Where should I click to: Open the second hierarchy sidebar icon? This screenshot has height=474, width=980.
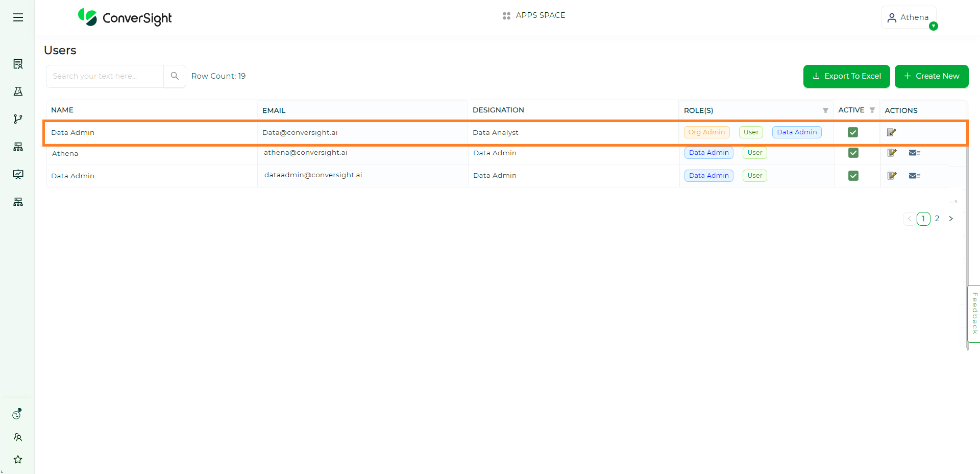tap(18, 202)
